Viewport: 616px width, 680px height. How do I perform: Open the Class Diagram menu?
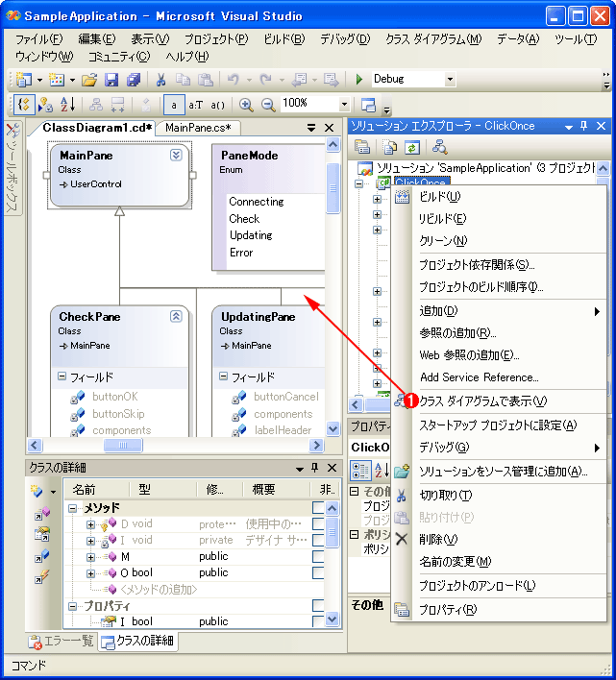[x=433, y=39]
